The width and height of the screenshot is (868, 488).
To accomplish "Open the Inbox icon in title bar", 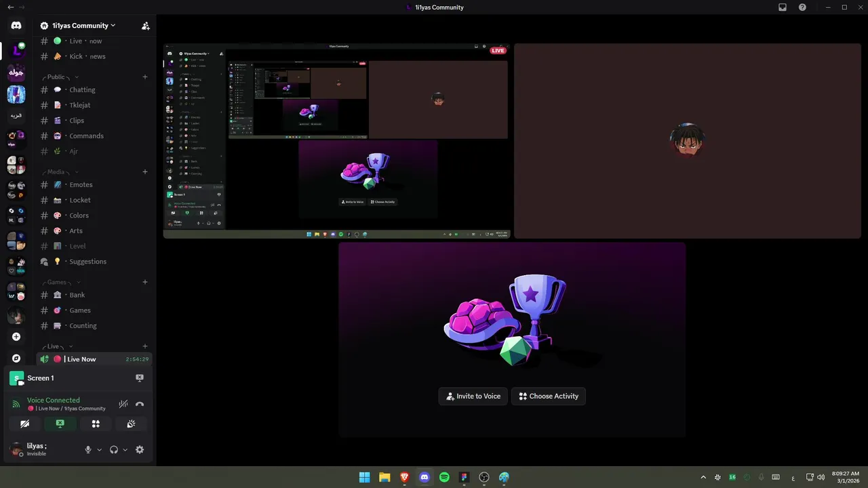I will pos(783,7).
